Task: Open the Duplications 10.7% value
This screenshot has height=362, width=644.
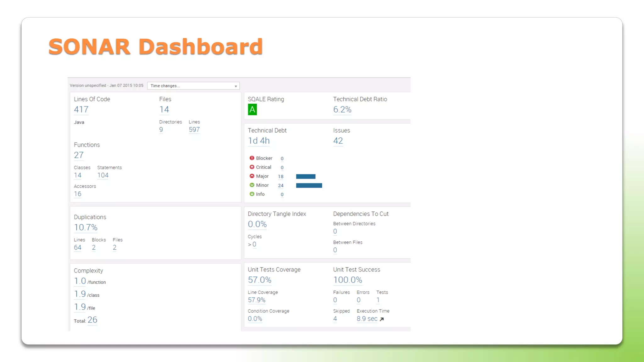Action: (86, 227)
